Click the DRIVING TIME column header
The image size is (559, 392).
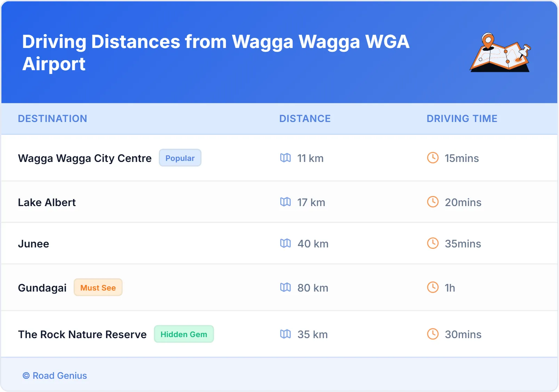tap(462, 119)
